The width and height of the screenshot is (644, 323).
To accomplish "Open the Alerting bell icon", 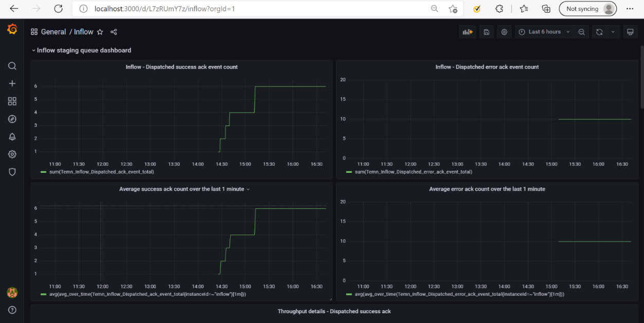I will 12,137.
